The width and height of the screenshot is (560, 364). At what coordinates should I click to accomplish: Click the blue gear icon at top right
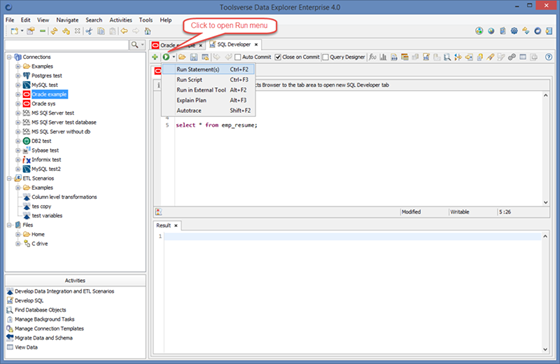pyautogui.click(x=514, y=31)
